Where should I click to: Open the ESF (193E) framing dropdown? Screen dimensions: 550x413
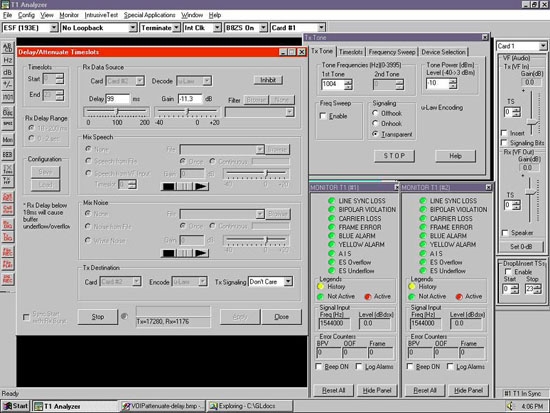[x=54, y=27]
